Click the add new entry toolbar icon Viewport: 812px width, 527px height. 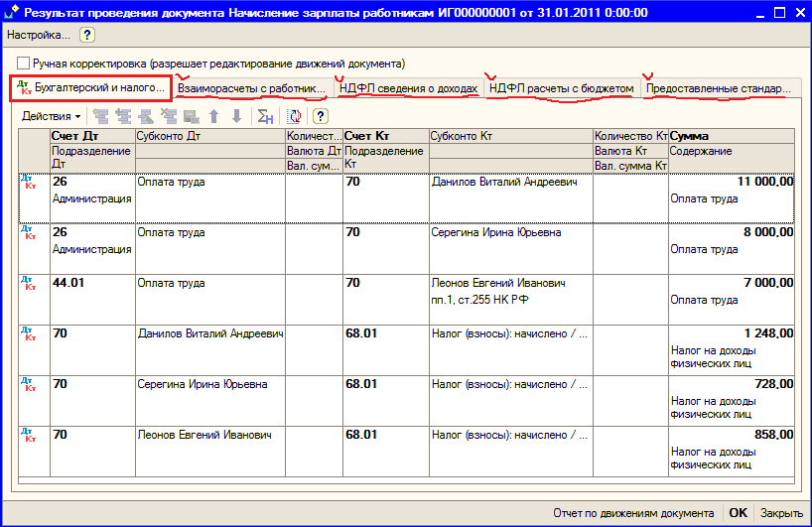tap(101, 116)
